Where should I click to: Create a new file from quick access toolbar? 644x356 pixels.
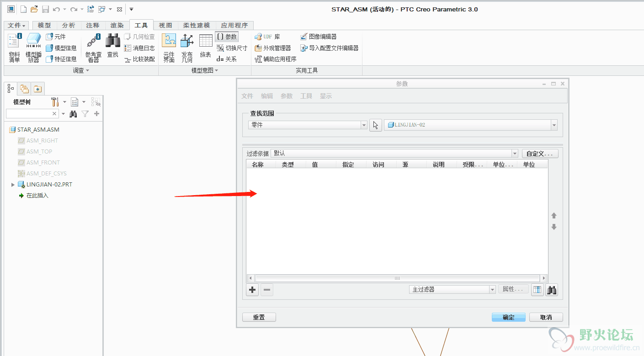click(x=23, y=9)
